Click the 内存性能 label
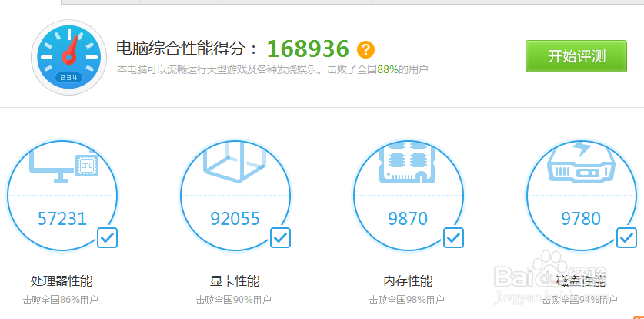Image resolution: width=644 pixels, height=319 pixels. tap(408, 281)
